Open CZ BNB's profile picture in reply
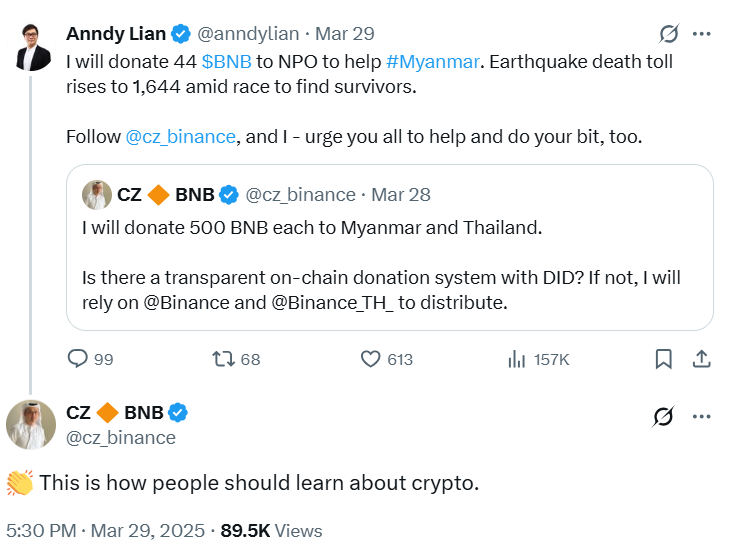 [x=31, y=424]
